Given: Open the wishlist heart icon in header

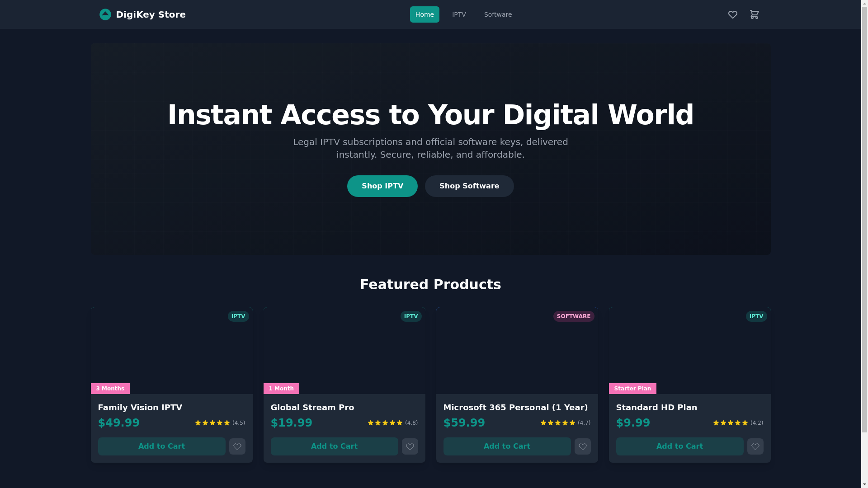Looking at the screenshot, I should 732,14.
